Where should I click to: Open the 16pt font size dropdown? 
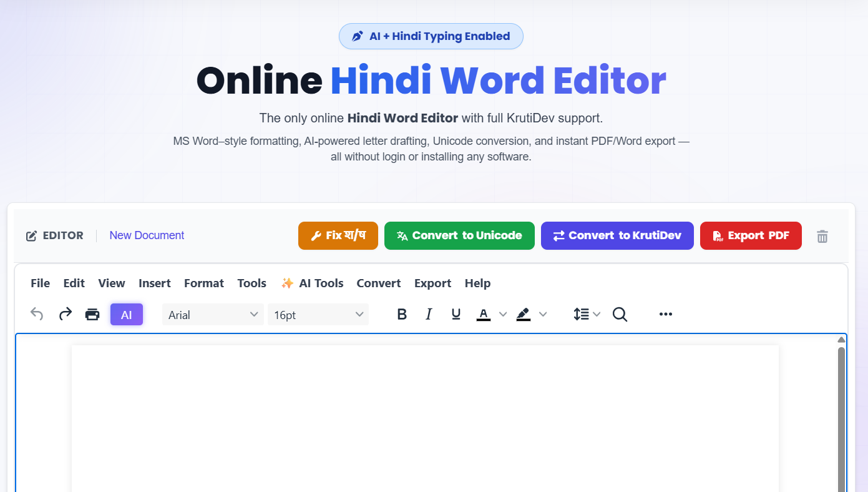[318, 315]
